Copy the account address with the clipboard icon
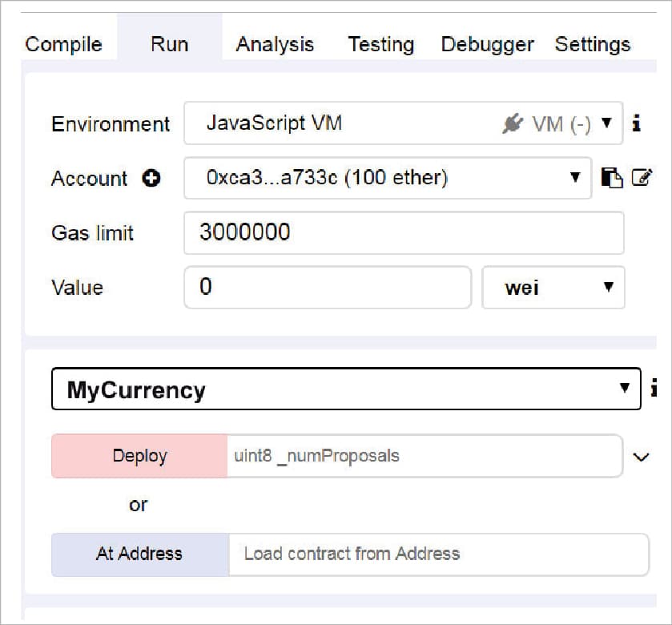 pyautogui.click(x=611, y=178)
